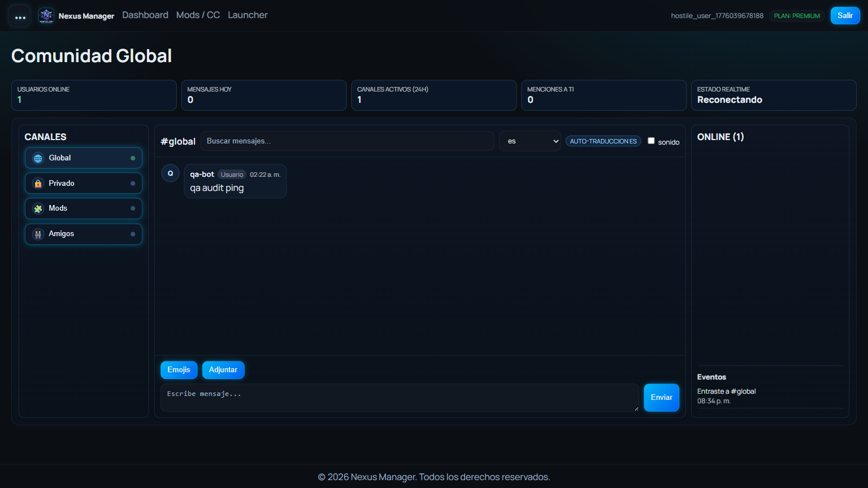Viewport: 868px width, 488px height.
Task: Click the Entraste a #global event
Action: [726, 391]
